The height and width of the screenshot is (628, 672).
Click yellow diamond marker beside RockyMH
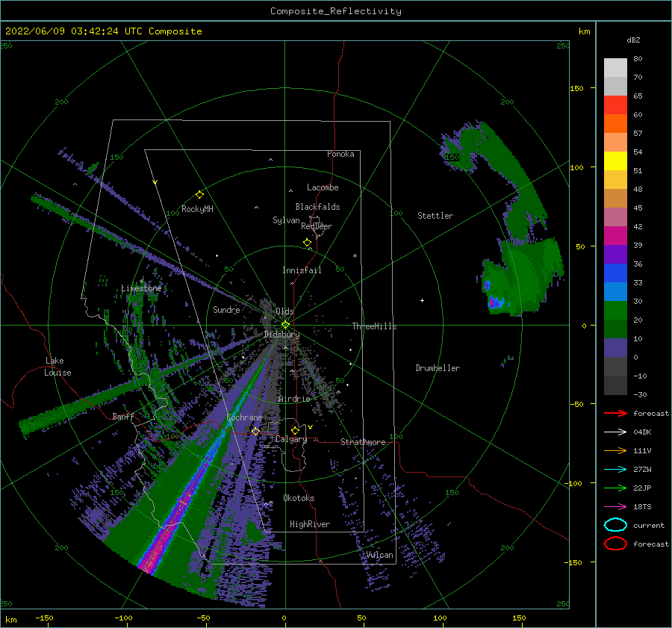tap(199, 195)
